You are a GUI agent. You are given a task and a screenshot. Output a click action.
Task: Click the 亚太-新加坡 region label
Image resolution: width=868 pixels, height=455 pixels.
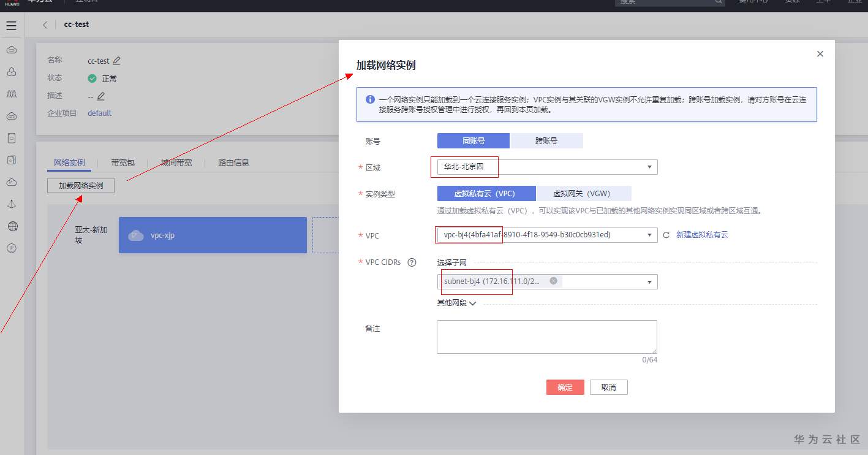click(91, 235)
